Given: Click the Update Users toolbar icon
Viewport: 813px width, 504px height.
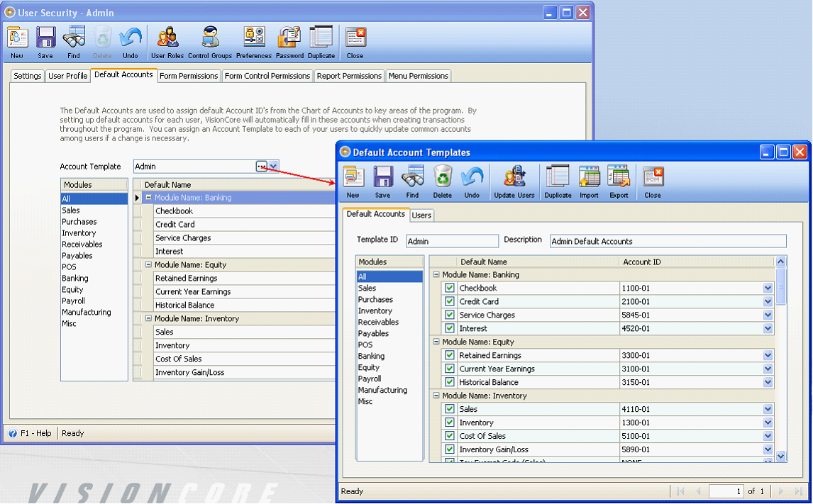Looking at the screenshot, I should tap(514, 177).
